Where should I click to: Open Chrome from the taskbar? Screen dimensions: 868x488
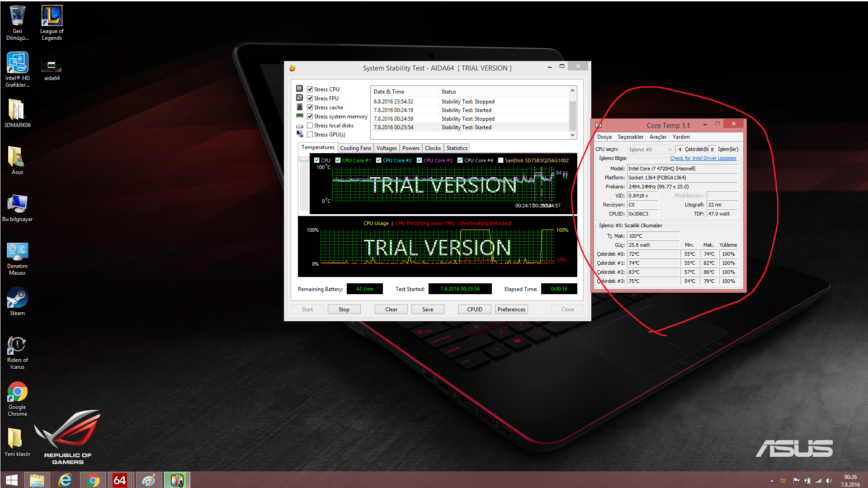click(93, 480)
